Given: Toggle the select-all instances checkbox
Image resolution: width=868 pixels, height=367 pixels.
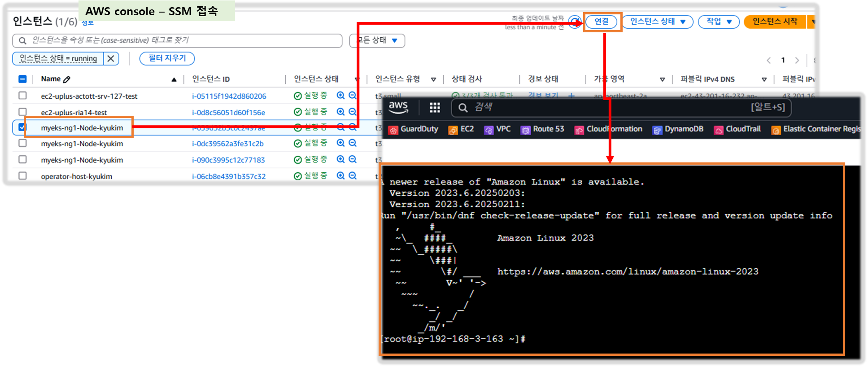Looking at the screenshot, I should 22,79.
